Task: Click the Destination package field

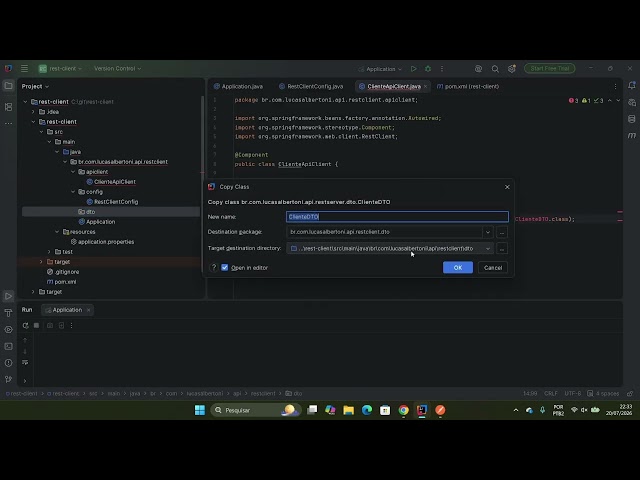Action: (384, 232)
